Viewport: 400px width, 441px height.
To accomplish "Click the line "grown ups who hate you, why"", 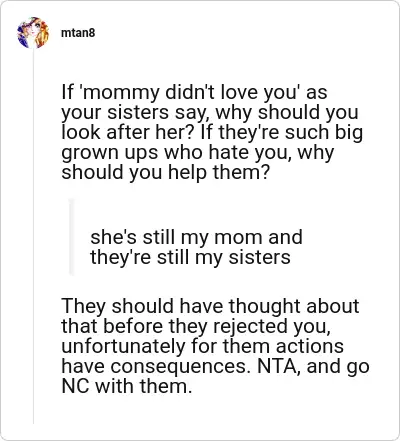I will pyautogui.click(x=198, y=153).
